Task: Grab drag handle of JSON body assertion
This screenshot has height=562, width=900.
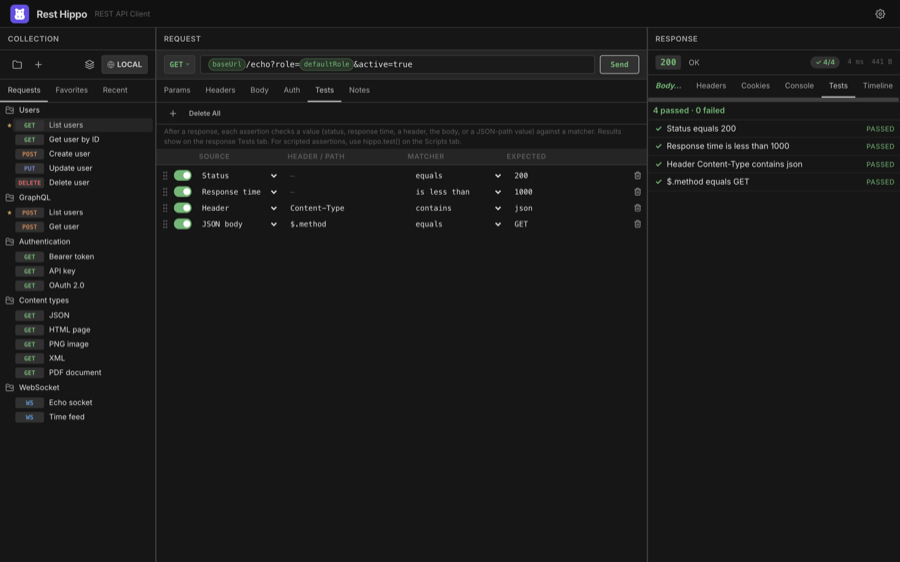Action: click(165, 224)
